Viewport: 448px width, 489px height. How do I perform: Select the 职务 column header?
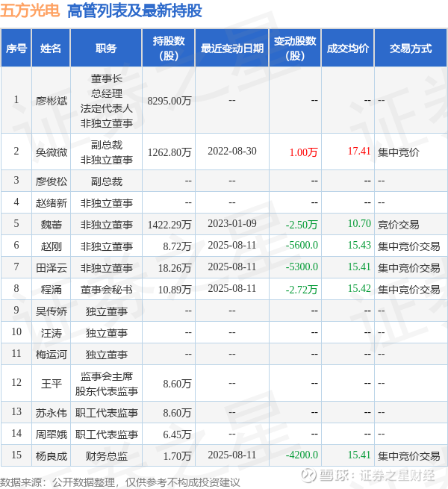pyautogui.click(x=106, y=49)
